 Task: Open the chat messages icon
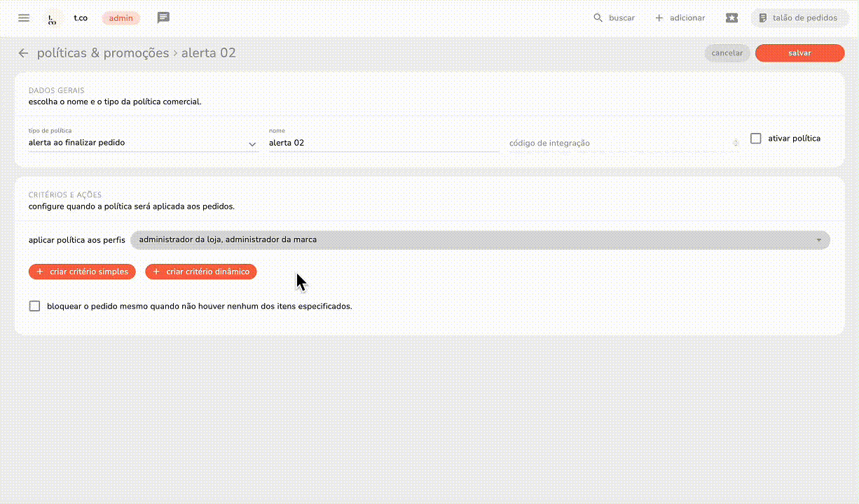pos(163,18)
